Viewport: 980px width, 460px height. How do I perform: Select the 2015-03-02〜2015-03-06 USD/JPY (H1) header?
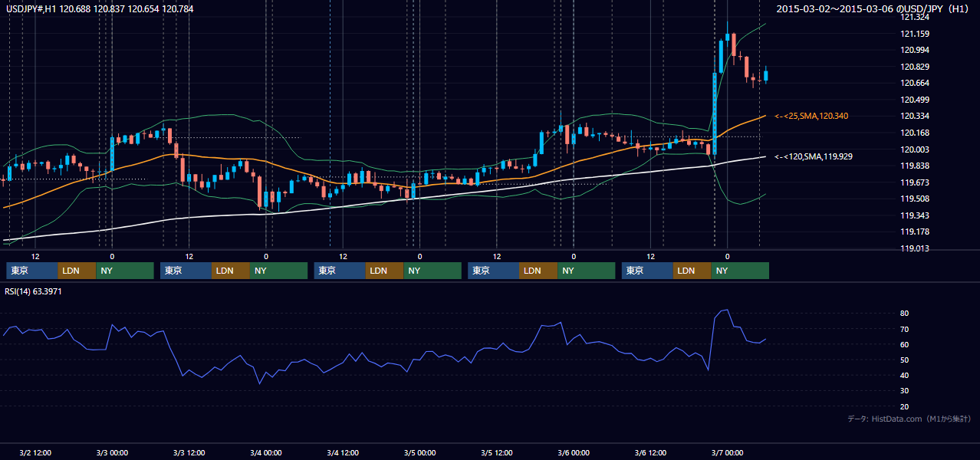pos(873,9)
